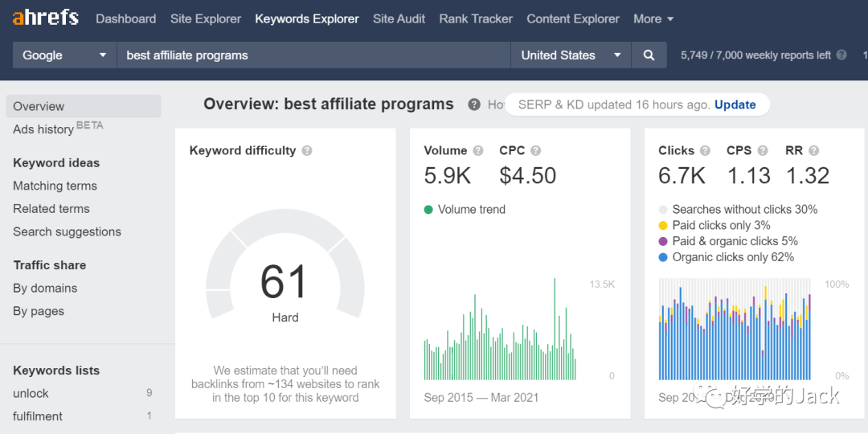The width and height of the screenshot is (868, 434).
Task: Expand the More menu
Action: (653, 18)
